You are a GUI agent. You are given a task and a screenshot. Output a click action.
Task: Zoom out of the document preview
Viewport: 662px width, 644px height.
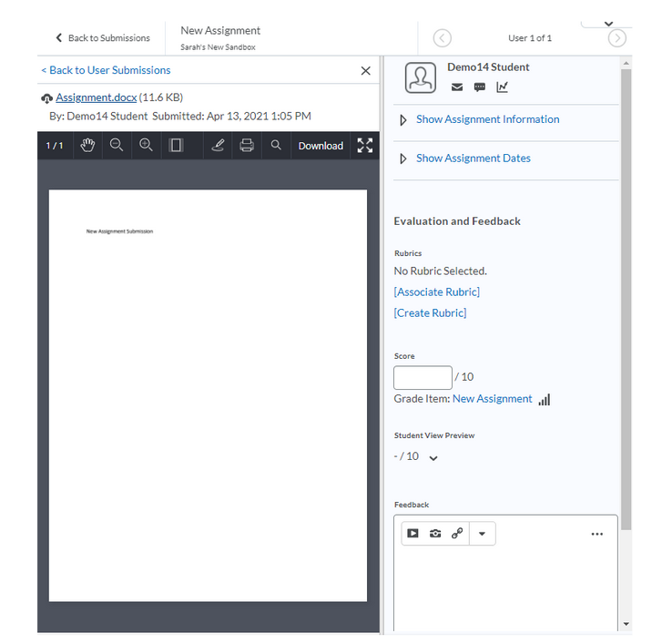tap(117, 146)
